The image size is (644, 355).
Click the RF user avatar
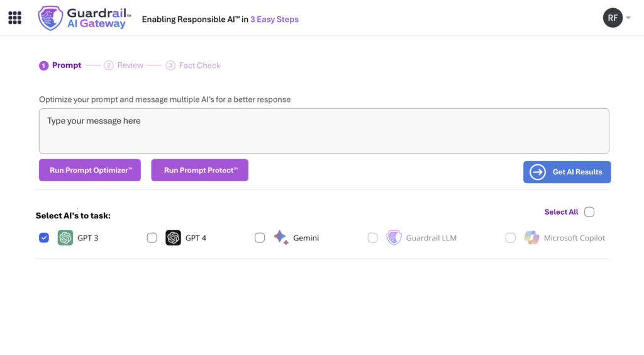point(613,18)
